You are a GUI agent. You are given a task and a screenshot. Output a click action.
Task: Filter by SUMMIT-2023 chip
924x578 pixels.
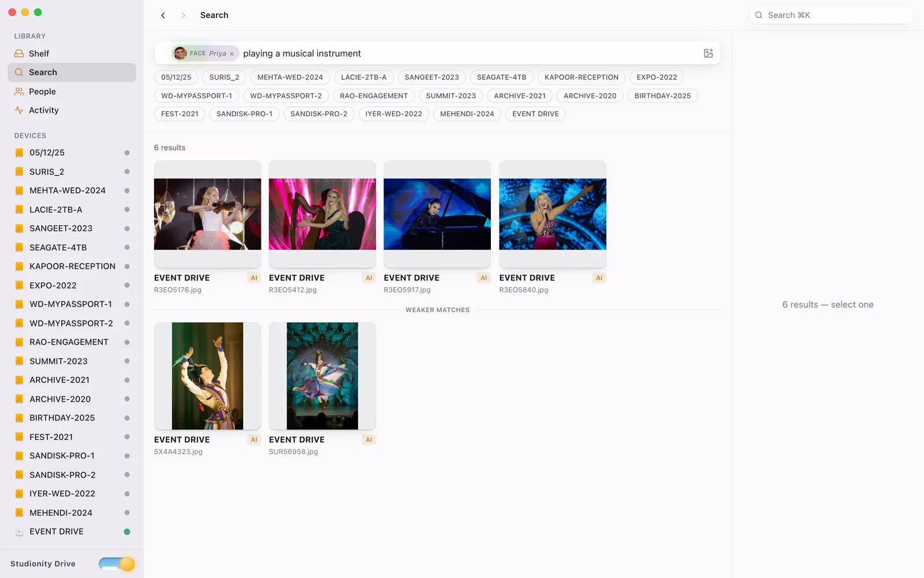pos(451,95)
